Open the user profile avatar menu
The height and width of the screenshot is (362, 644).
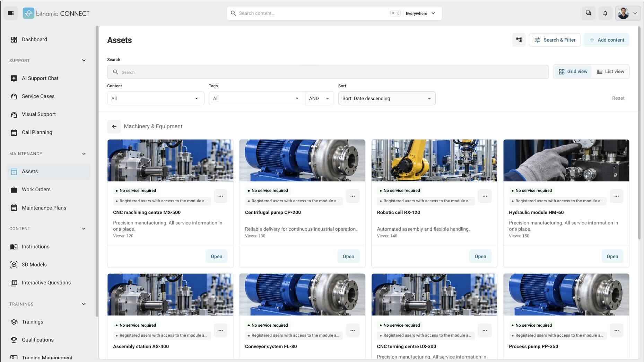[628, 13]
